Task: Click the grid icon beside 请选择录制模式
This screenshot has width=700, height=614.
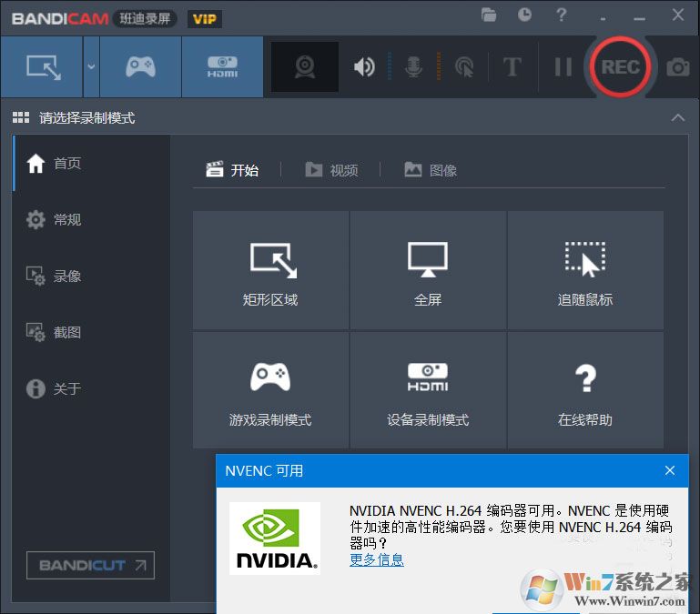Action: click(21, 118)
